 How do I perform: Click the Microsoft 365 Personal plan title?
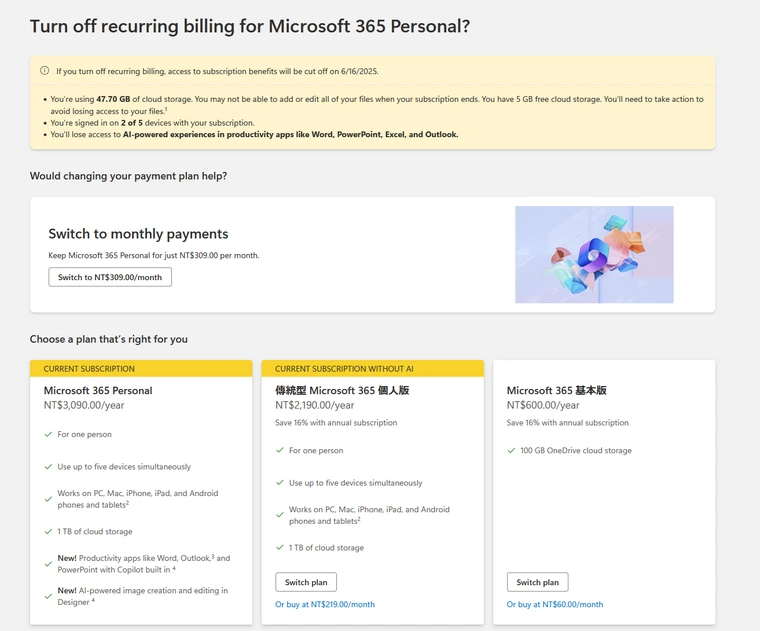point(98,391)
